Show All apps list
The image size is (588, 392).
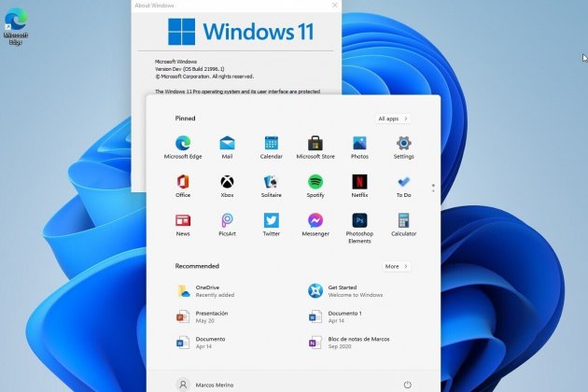tap(393, 119)
